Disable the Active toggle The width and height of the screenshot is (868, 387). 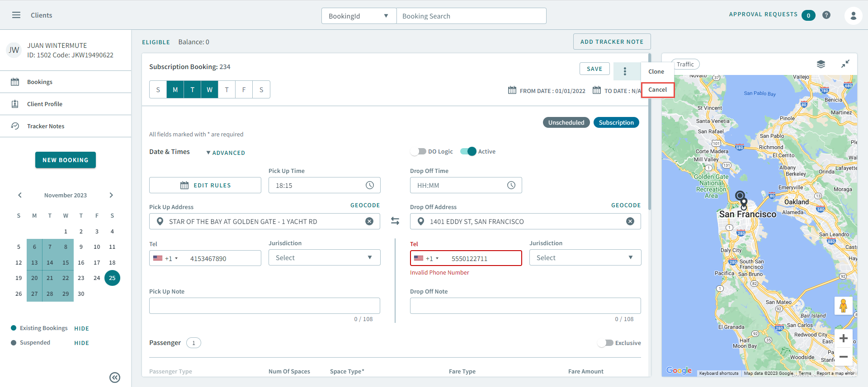click(468, 151)
